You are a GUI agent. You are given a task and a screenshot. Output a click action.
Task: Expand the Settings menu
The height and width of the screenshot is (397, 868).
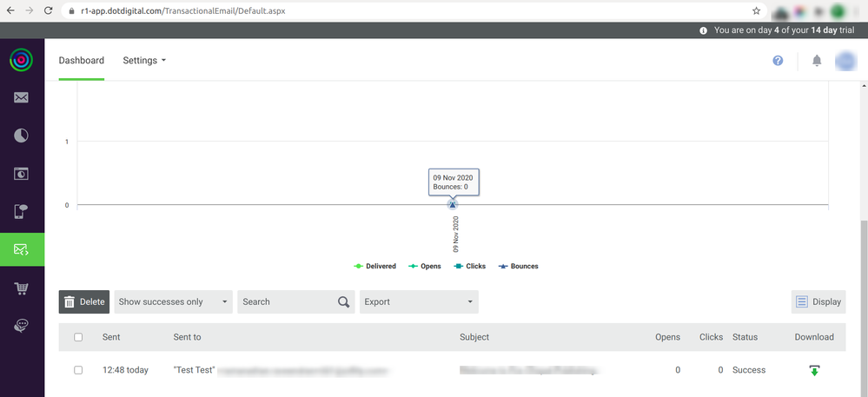point(144,61)
